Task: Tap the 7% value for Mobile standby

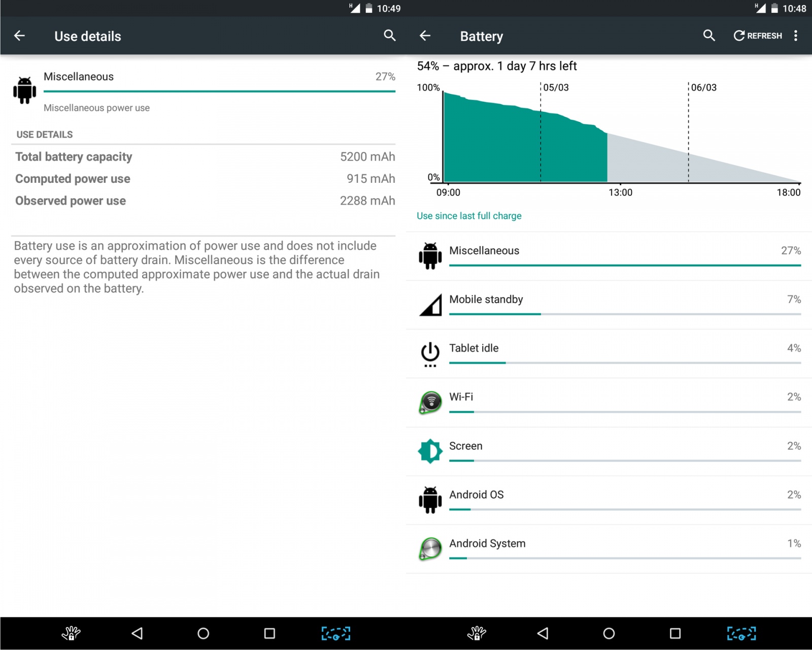Action: coord(794,300)
